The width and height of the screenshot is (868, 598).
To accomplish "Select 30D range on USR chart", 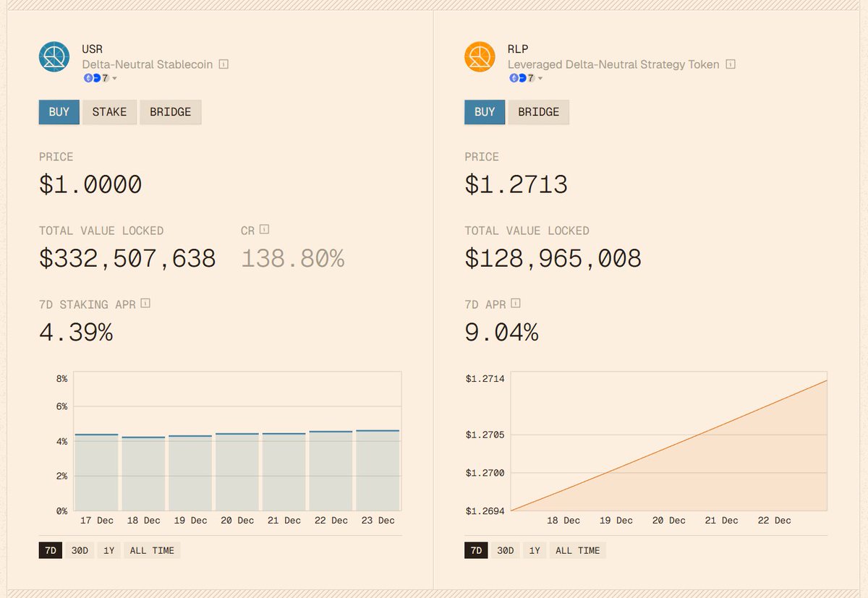I will 80,550.
